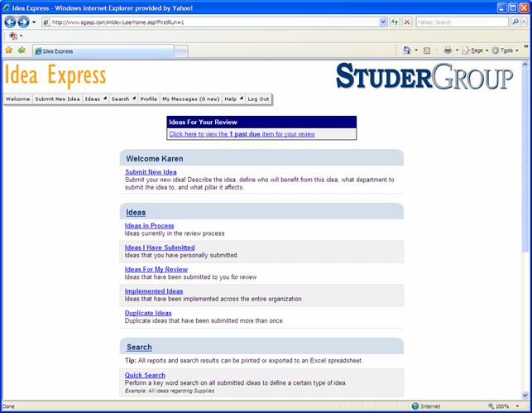Click the Home icon in command bar
532x413 pixels.
[406, 50]
